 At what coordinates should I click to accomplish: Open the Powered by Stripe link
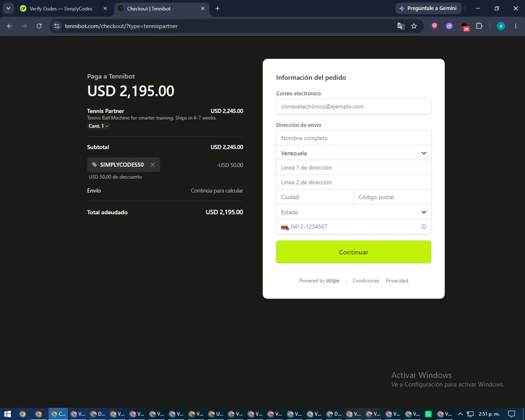coord(319,281)
